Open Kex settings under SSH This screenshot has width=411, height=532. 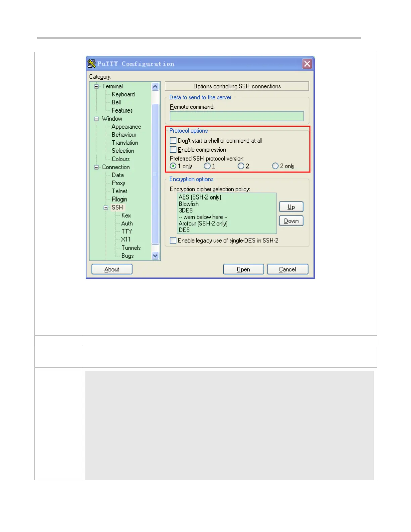click(x=126, y=215)
